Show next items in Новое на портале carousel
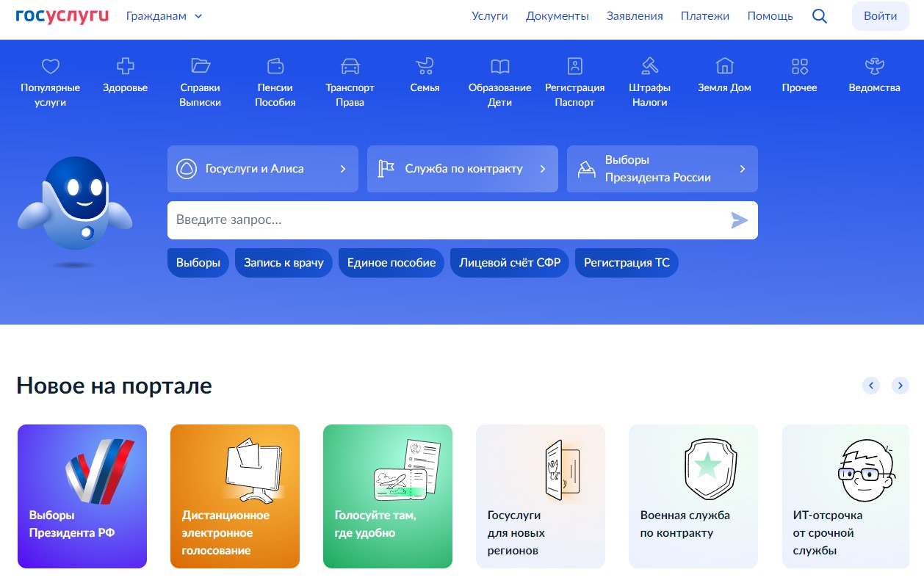The image size is (924, 586). 900,386
